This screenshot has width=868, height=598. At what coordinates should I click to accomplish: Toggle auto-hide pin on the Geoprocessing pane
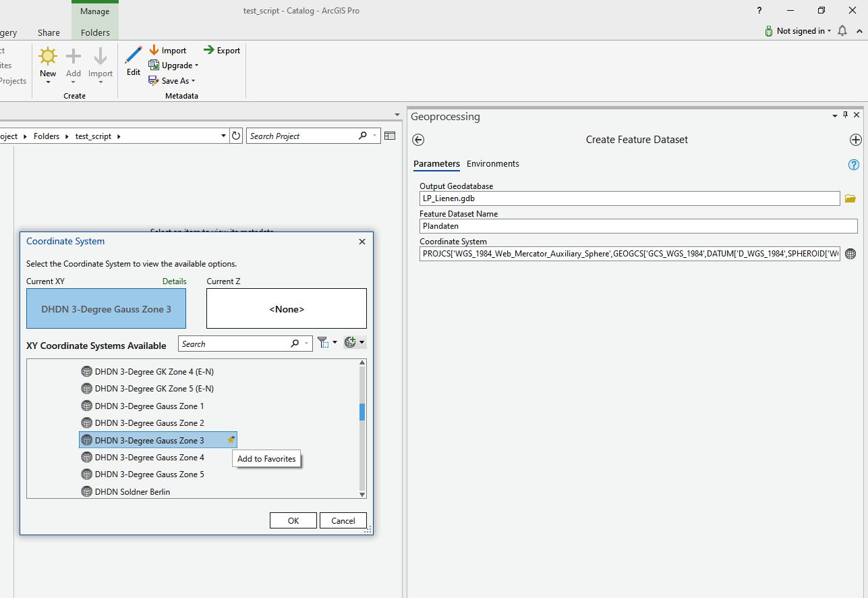click(846, 115)
